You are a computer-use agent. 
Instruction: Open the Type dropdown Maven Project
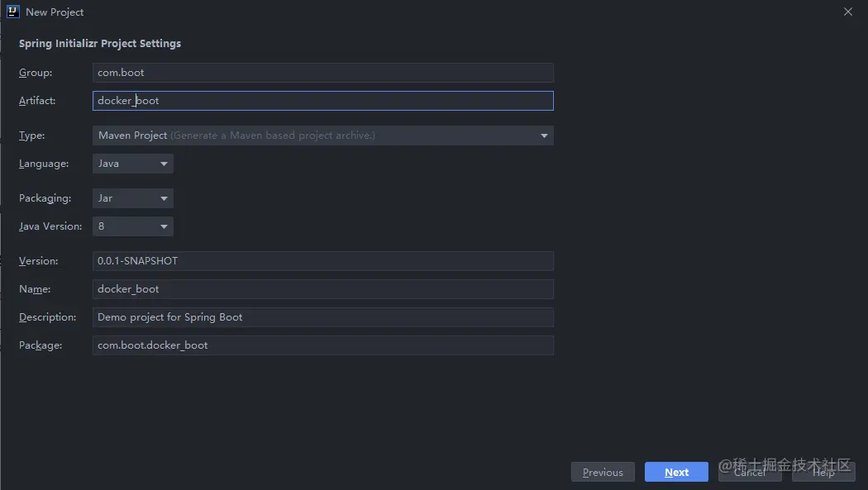pos(322,136)
